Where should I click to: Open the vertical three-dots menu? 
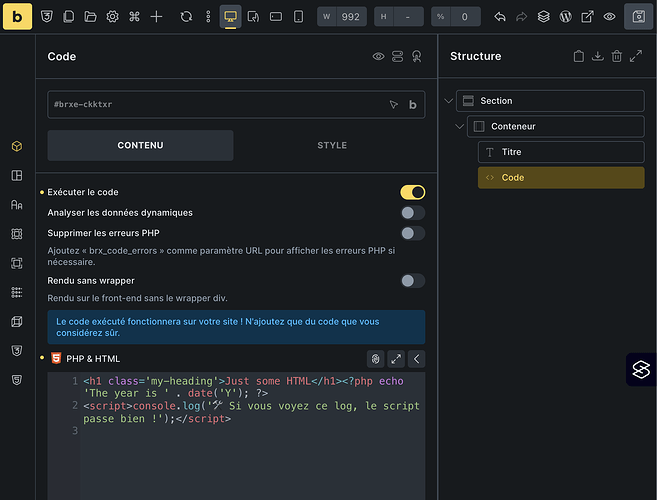tap(208, 17)
